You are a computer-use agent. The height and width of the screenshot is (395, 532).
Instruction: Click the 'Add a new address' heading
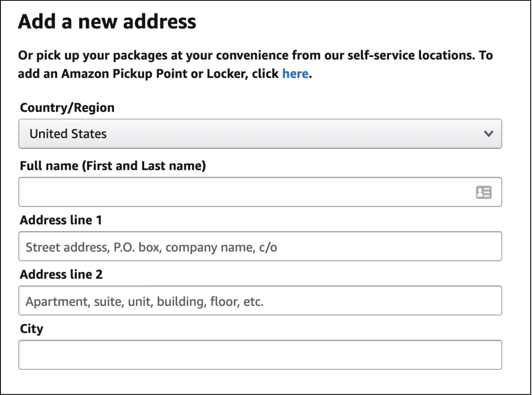(x=107, y=21)
